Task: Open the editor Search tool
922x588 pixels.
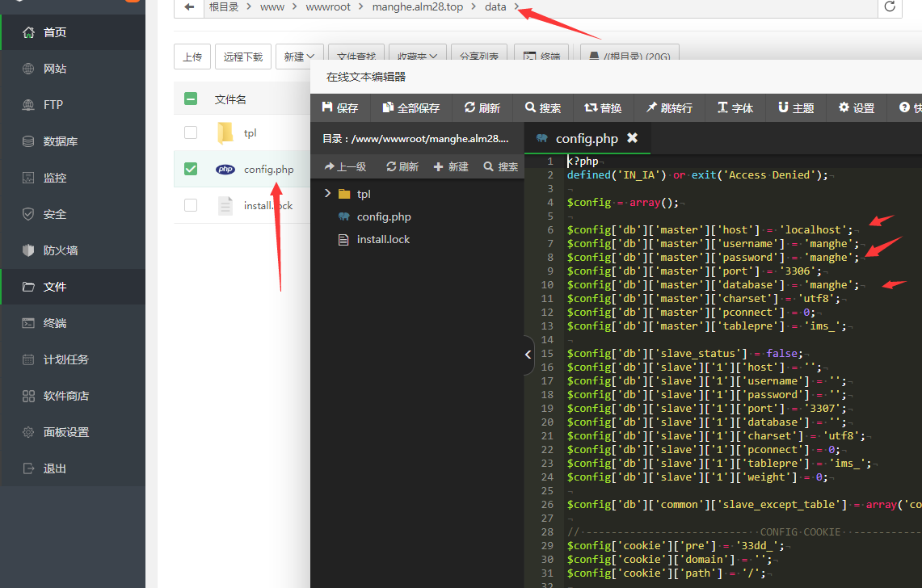Action: tap(542, 107)
